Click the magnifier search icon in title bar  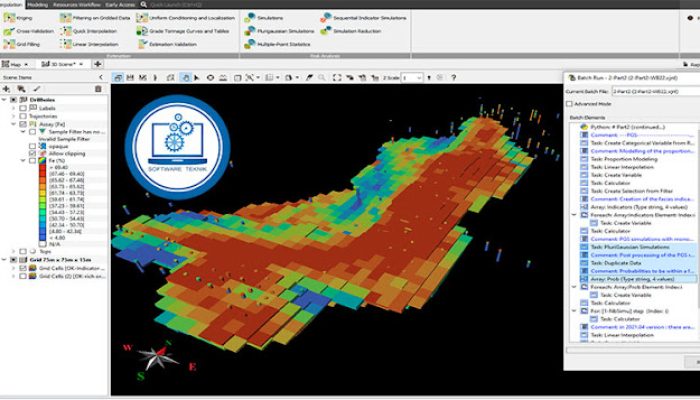[144, 4]
